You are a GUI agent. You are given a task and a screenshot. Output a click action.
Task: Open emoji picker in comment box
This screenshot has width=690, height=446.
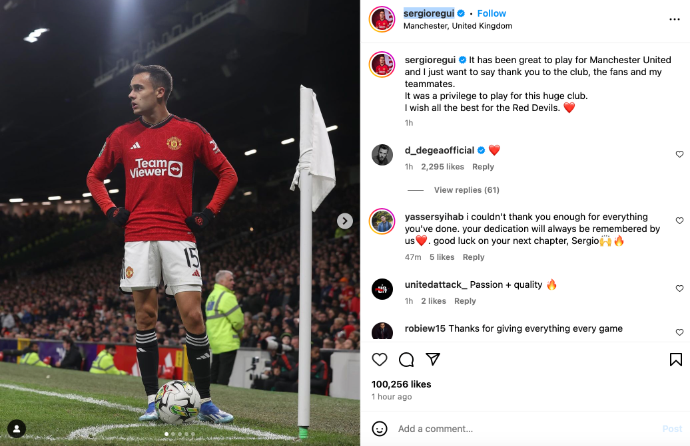379,428
